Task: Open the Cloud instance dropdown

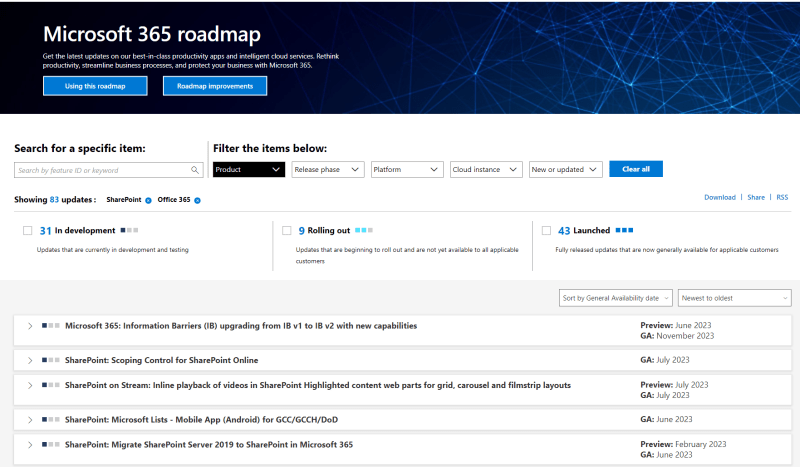Action: [x=486, y=169]
